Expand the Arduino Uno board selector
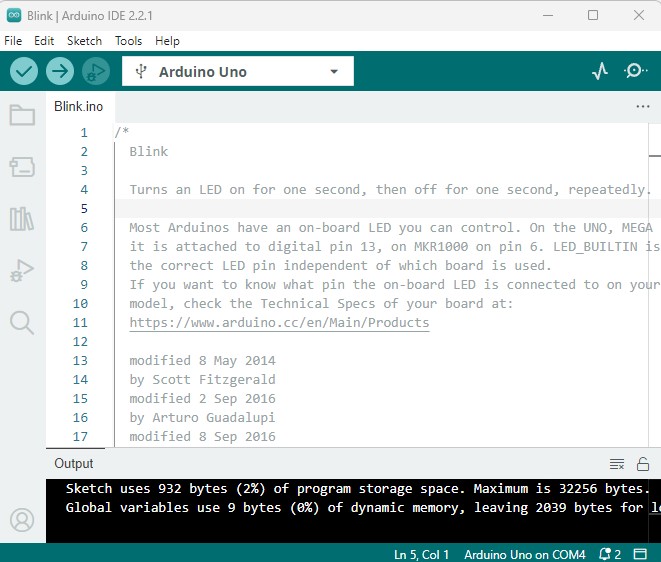This screenshot has width=661, height=562. tap(238, 71)
